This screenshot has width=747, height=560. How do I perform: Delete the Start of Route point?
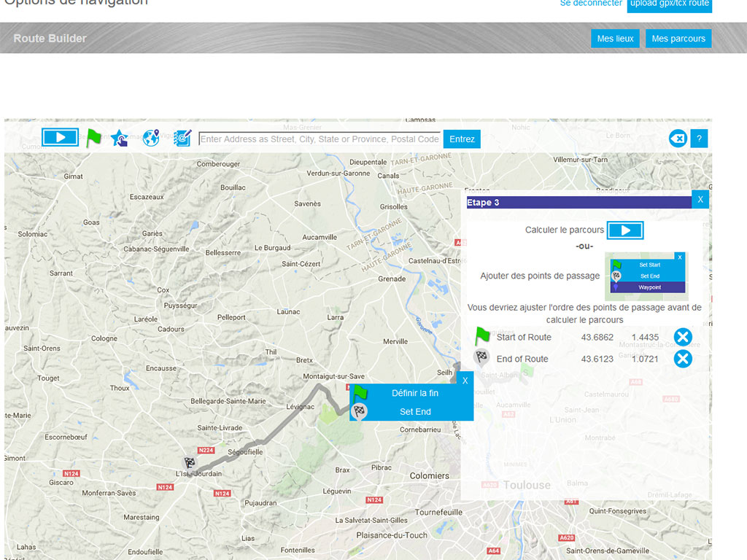[x=683, y=337]
